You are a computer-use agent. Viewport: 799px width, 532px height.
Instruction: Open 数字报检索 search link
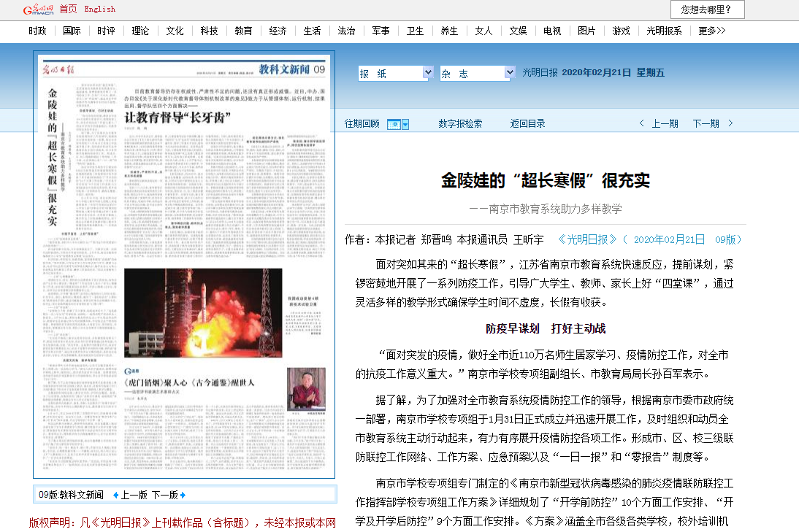[x=460, y=123]
